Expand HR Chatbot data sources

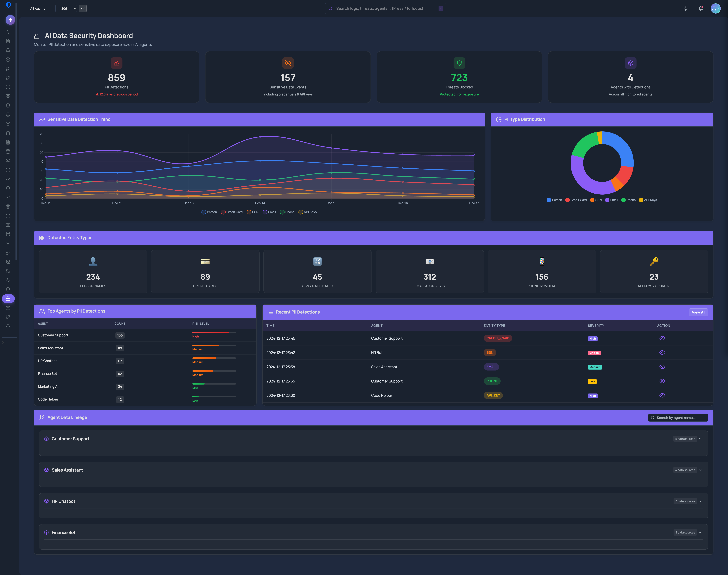coord(700,501)
